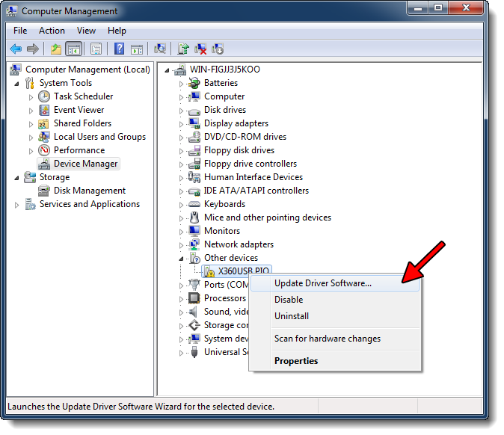Image resolution: width=504 pixels, height=435 pixels.
Task: Click the Keyboards device icon
Action: point(194,204)
